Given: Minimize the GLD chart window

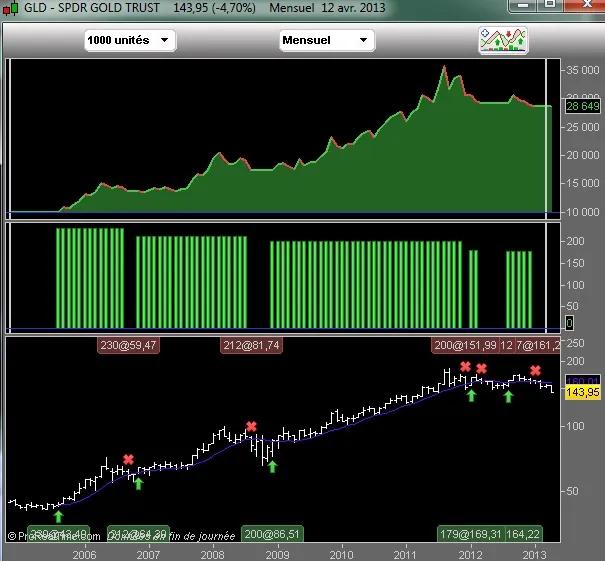Looking at the screenshot, I should (523, 5).
